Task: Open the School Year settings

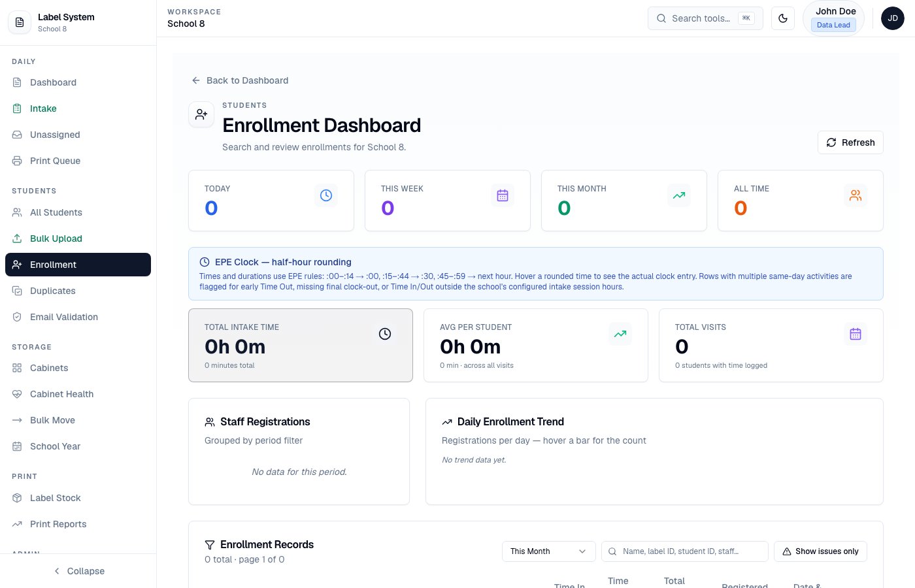Action: [x=78, y=446]
